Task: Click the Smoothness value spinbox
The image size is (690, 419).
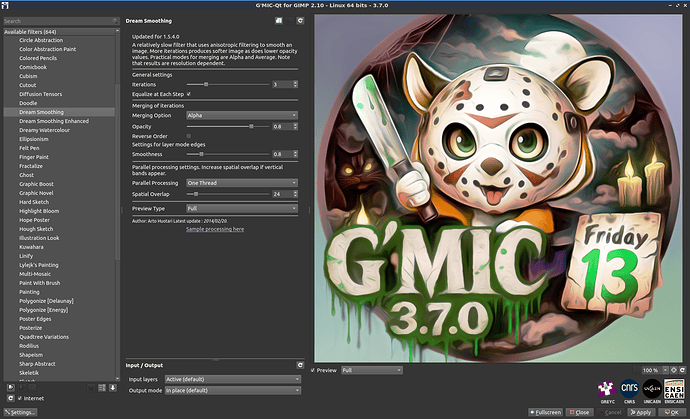Action: (285, 154)
